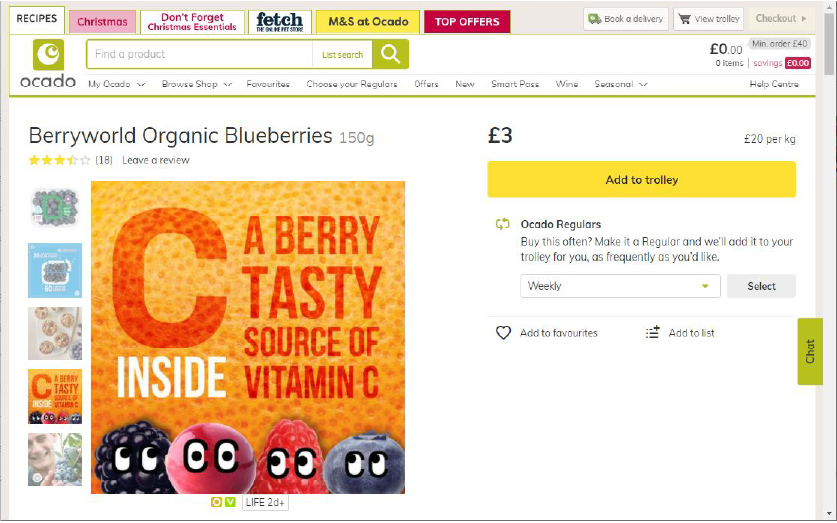This screenshot has width=837, height=523.
Task: Switch to the Christmas tab
Action: click(102, 22)
